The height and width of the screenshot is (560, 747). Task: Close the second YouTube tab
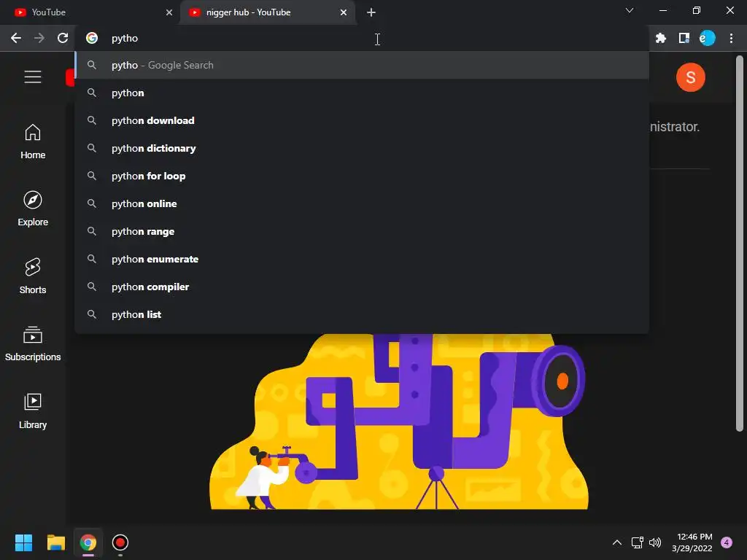(344, 12)
